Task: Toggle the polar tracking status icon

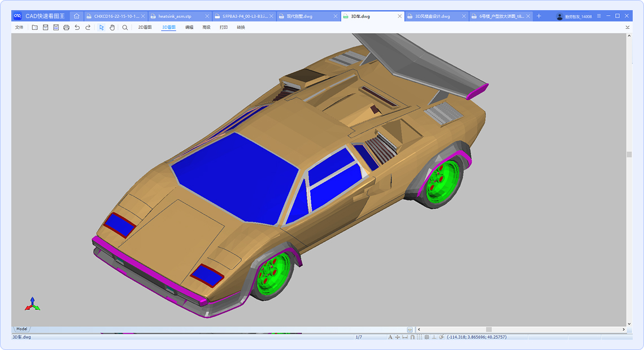Action: click(x=442, y=337)
